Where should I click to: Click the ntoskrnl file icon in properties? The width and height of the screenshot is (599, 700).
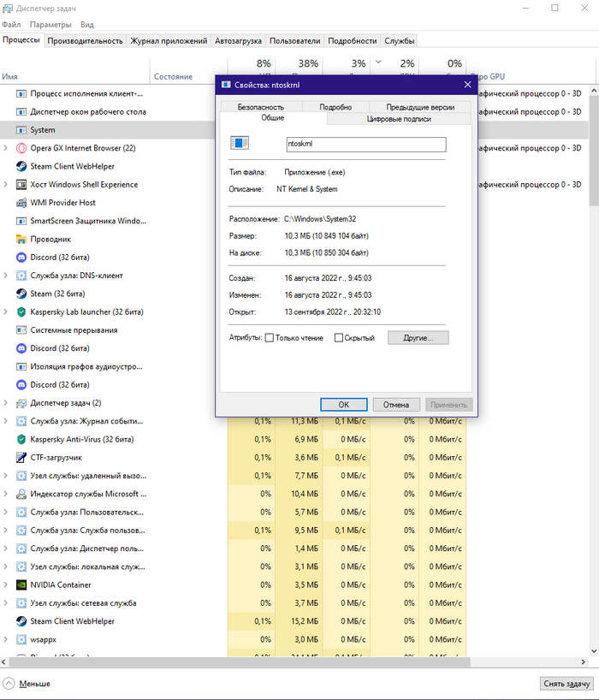(239, 144)
